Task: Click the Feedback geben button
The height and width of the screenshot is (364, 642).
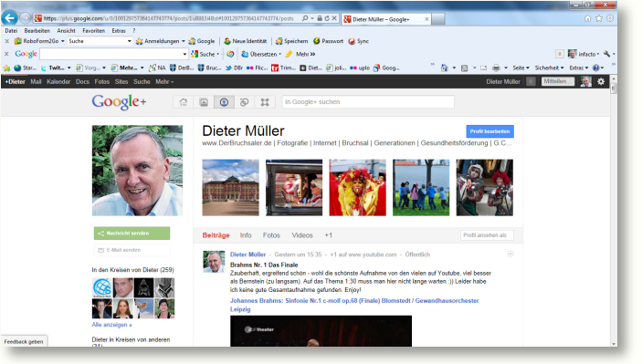Action: (x=24, y=341)
